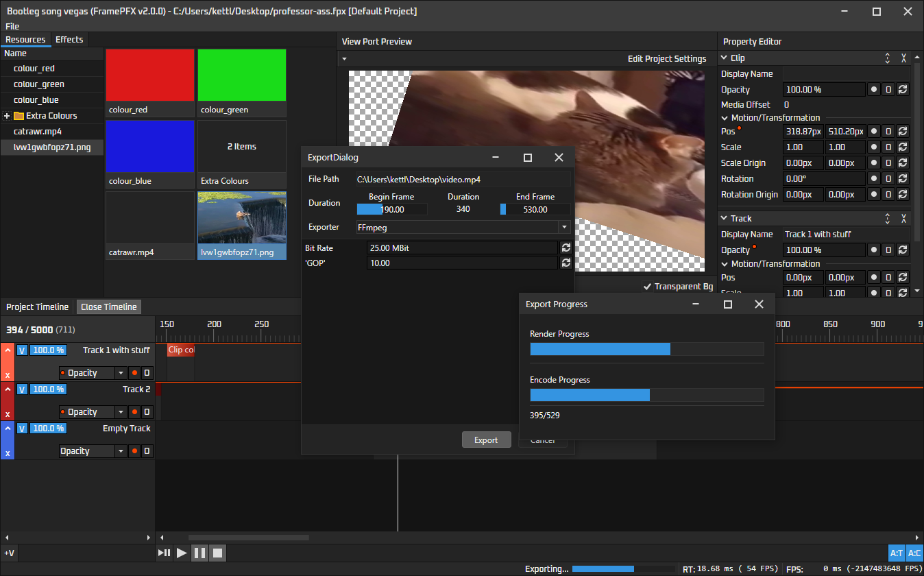Toggle the A:T button in status bar

896,553
